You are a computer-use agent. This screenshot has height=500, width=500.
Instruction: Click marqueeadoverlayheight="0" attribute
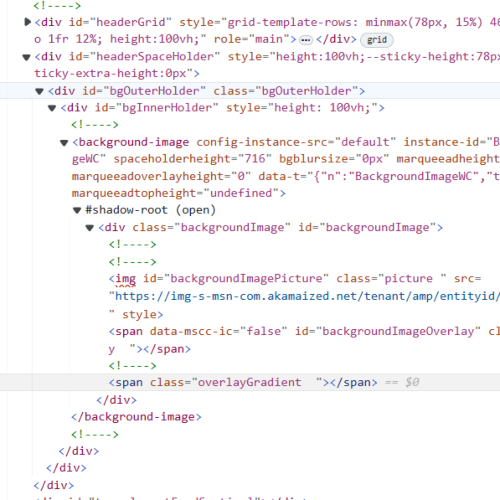click(x=161, y=176)
